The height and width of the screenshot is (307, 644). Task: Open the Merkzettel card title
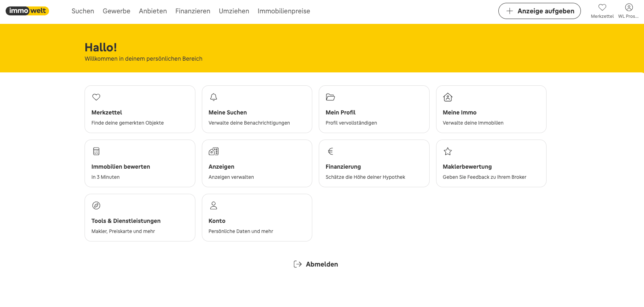(x=107, y=112)
